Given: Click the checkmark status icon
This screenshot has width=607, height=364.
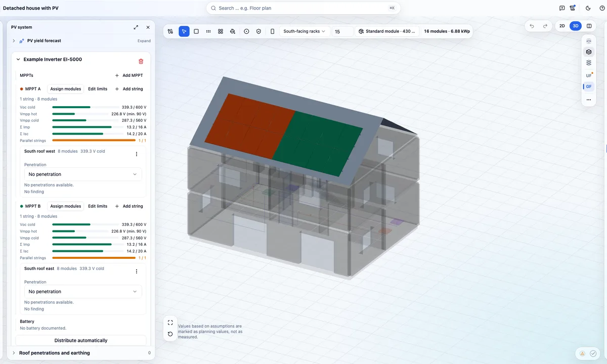Looking at the screenshot, I should click(x=593, y=353).
